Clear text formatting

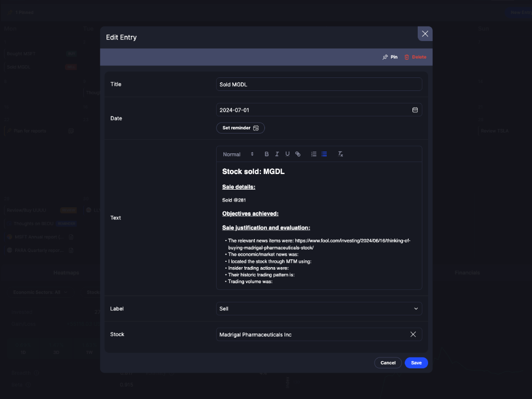(x=340, y=154)
